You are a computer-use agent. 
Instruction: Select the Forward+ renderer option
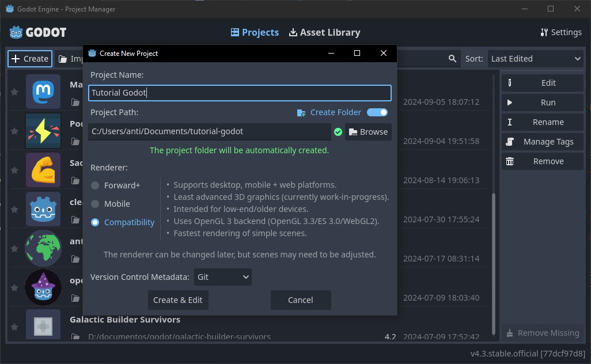94,185
